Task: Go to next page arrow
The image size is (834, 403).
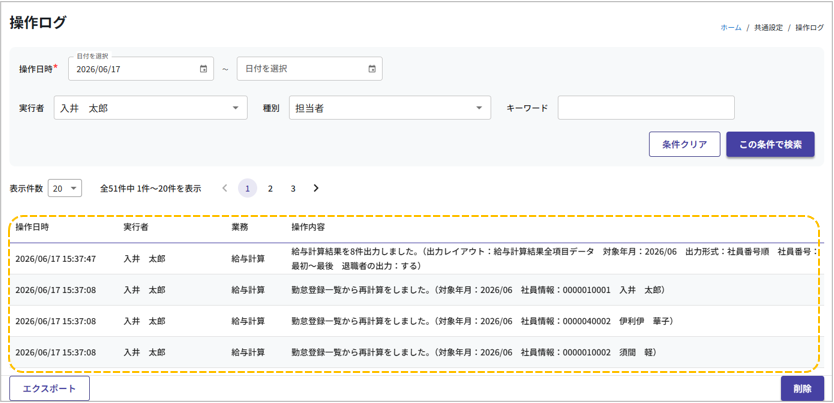Action: pos(316,188)
